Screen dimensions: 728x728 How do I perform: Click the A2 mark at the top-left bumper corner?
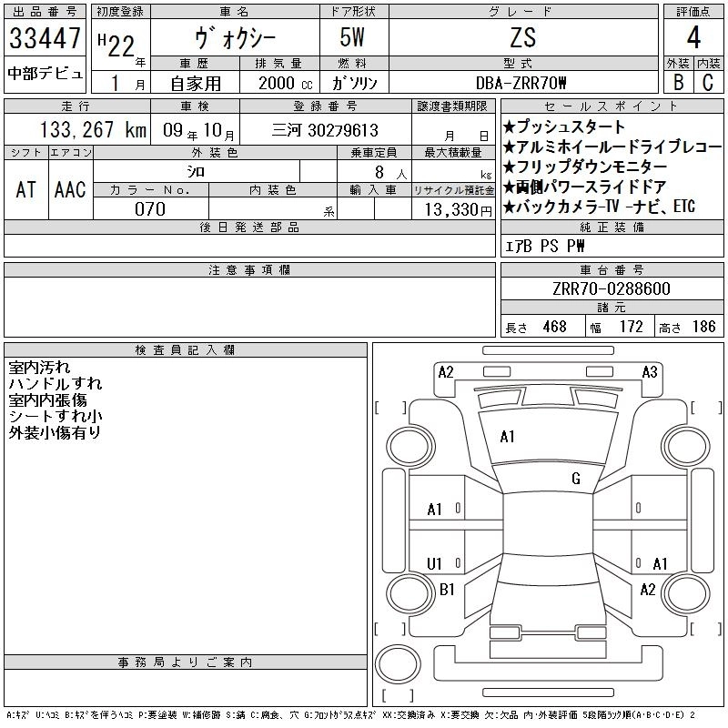tap(446, 371)
